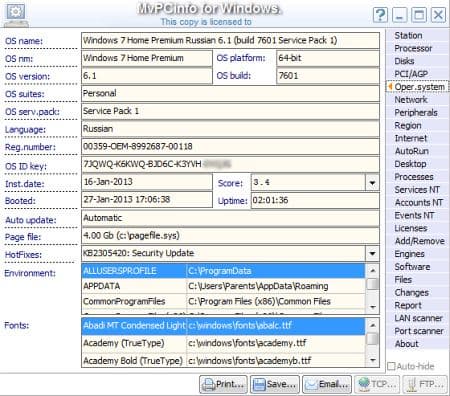Viewport: 450px width, 396px height.
Task: Select the PCI/AGP section
Action: click(411, 74)
